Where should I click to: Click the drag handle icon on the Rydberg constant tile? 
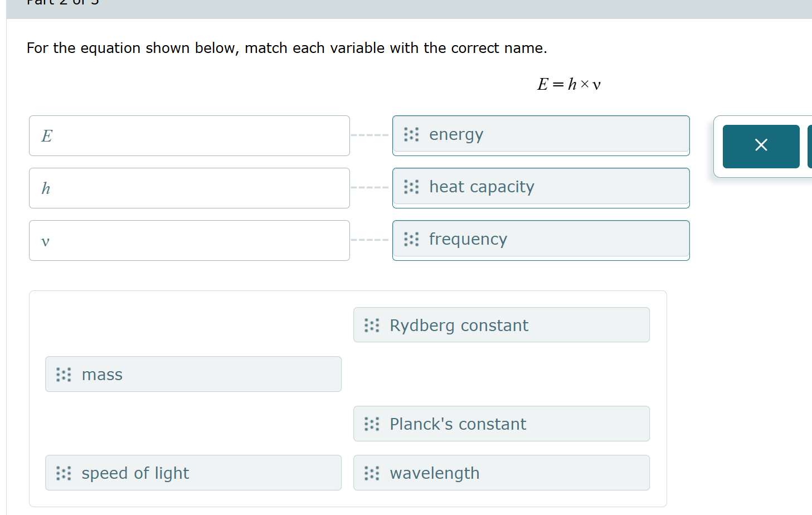pyautogui.click(x=372, y=325)
